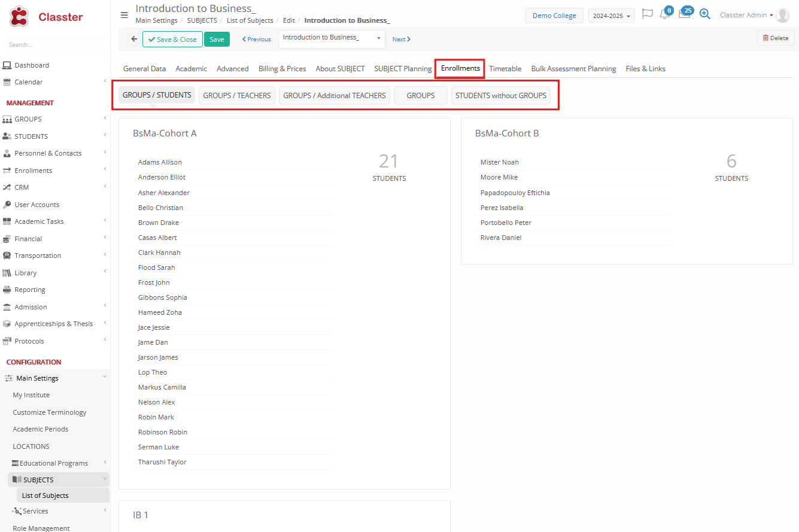This screenshot has width=799, height=532.
Task: Open the Dashboard in sidebar
Action: coord(32,65)
